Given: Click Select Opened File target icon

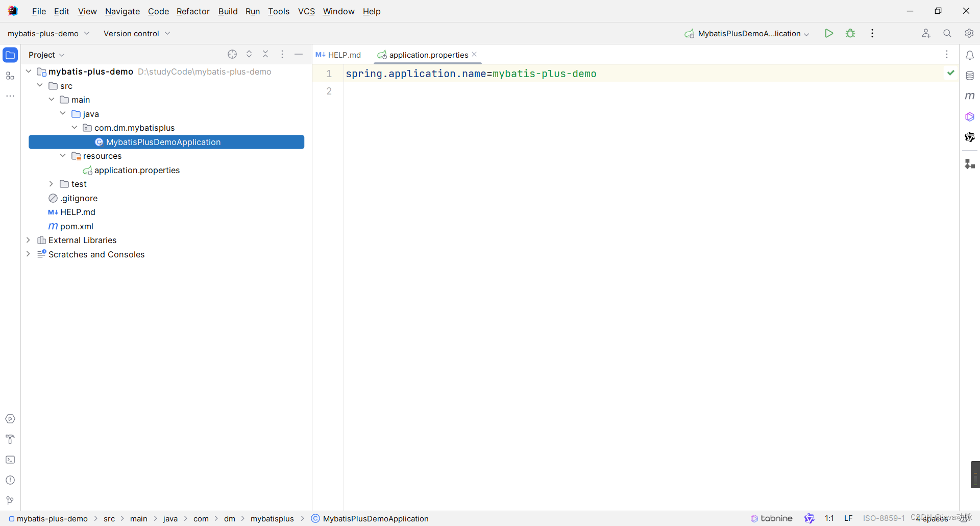Looking at the screenshot, I should click(x=232, y=54).
